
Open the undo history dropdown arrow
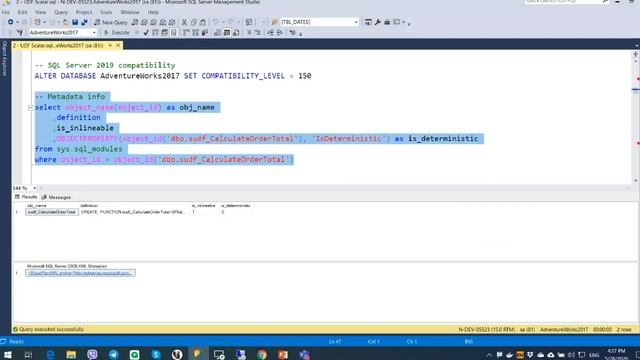[223, 22]
